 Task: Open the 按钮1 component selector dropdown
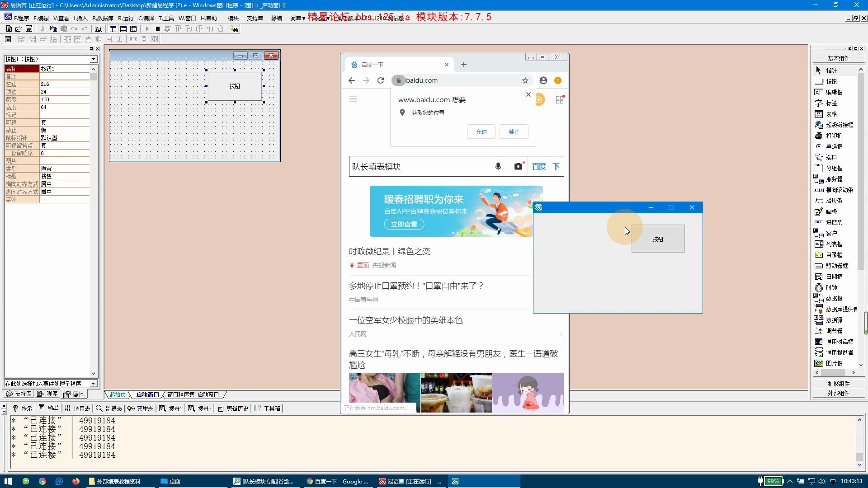pos(93,59)
